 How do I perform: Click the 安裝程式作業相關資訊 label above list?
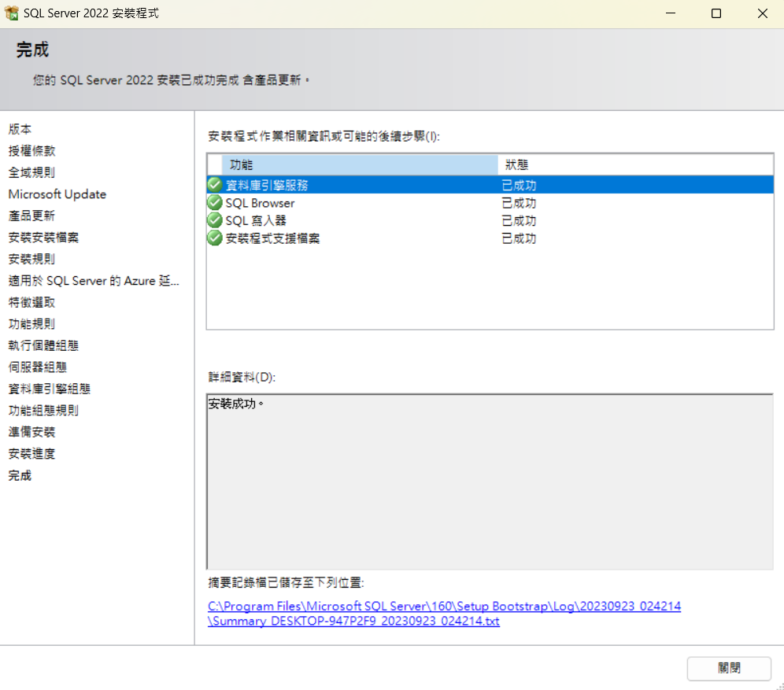coord(324,136)
